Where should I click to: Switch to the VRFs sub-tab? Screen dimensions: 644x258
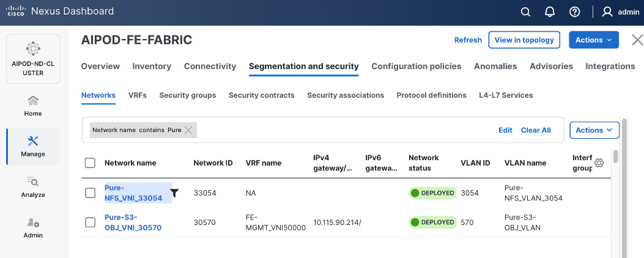click(x=137, y=95)
